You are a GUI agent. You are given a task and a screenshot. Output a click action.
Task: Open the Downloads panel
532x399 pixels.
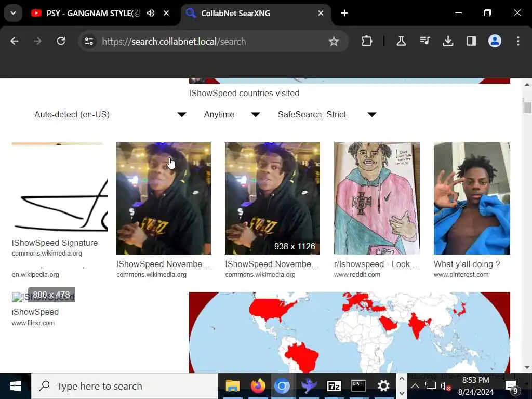point(448,42)
